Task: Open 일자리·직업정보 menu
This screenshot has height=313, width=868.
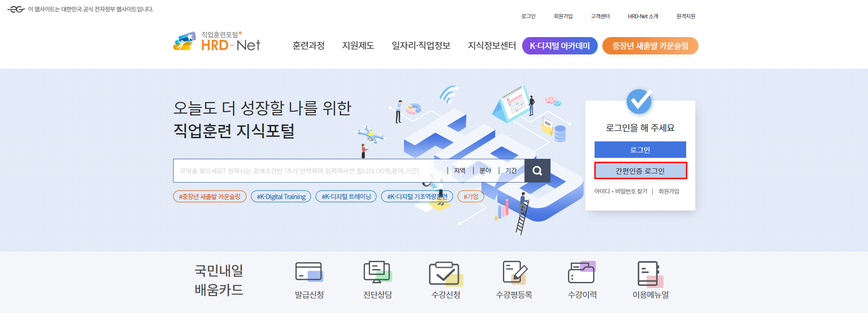Action: 421,46
